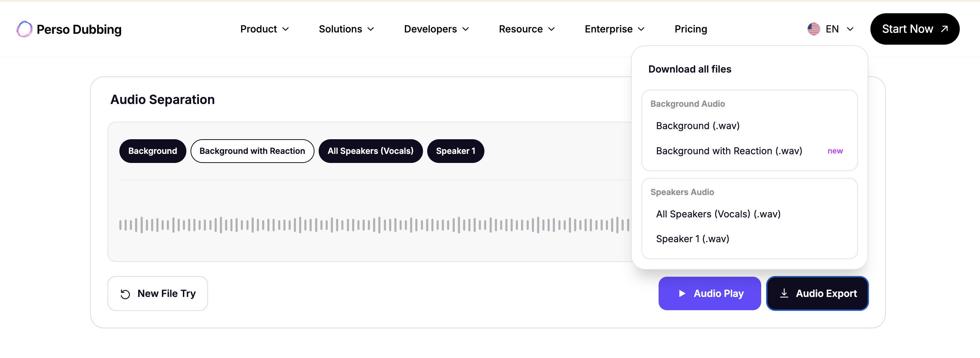Open the Solutions navigation menu
The image size is (980, 358).
tap(347, 29)
